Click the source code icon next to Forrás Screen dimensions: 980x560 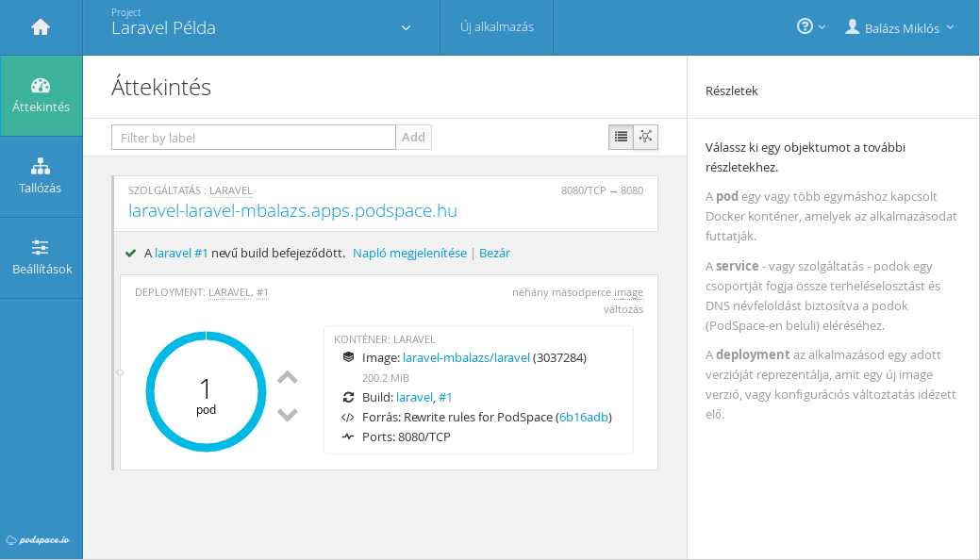click(x=347, y=418)
